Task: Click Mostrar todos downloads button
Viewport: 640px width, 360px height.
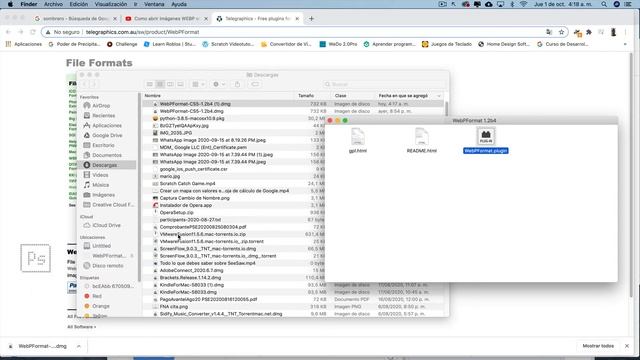Action: click(598, 346)
